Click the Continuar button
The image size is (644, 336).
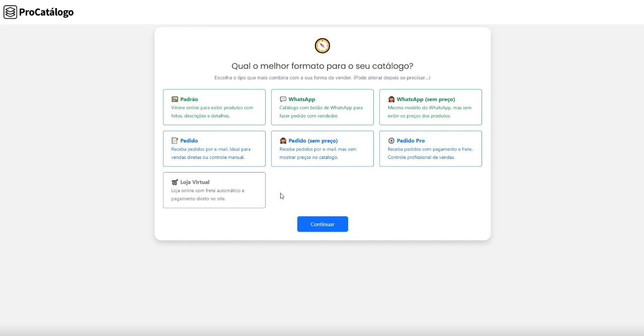pyautogui.click(x=323, y=224)
